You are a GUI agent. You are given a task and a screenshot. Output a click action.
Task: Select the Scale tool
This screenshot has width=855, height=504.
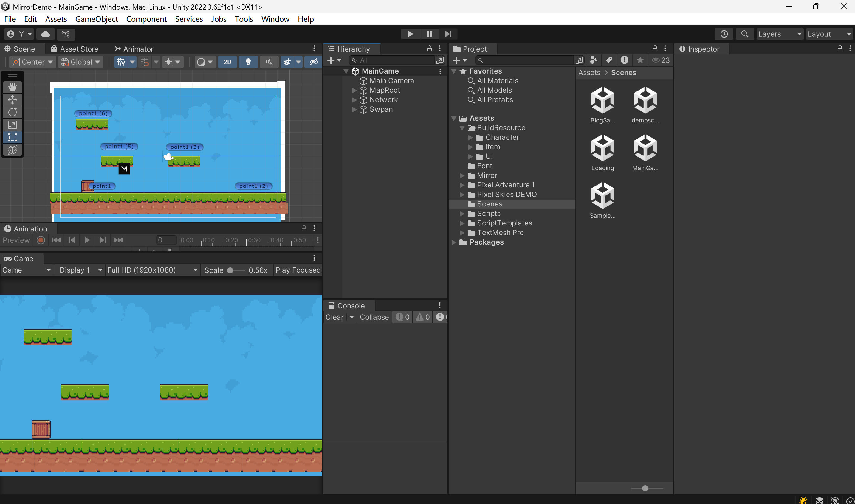pos(13,125)
